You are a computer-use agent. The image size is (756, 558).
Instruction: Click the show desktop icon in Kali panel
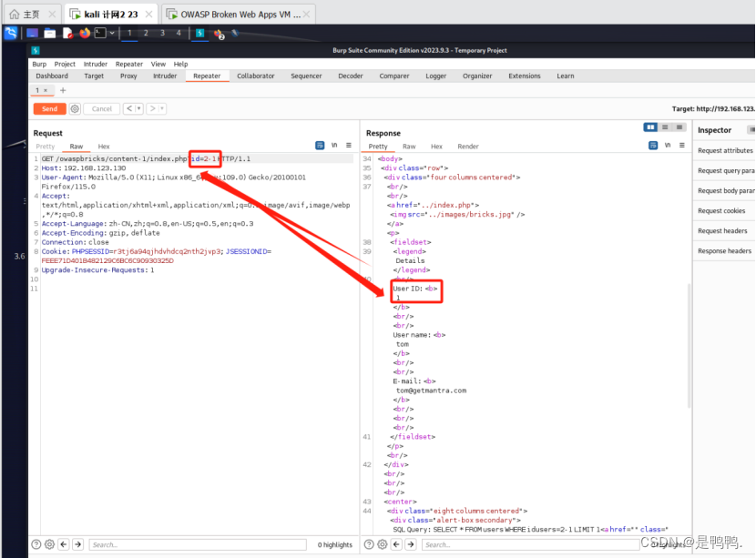click(32, 33)
